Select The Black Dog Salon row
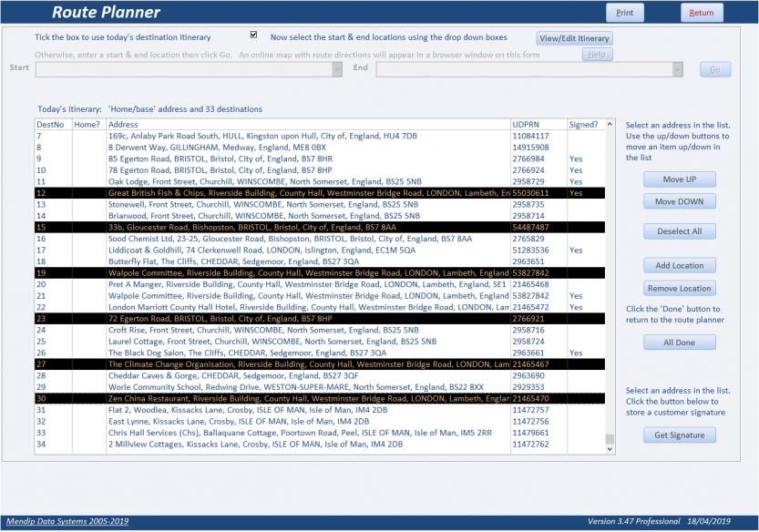Screen dimensions: 759x532 320,353
